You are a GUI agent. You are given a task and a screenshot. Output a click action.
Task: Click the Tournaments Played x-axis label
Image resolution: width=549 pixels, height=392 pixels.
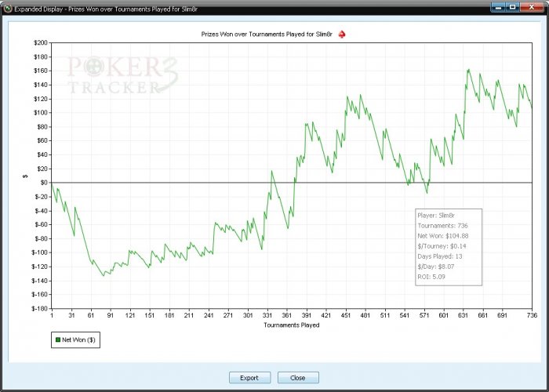pyautogui.click(x=291, y=325)
